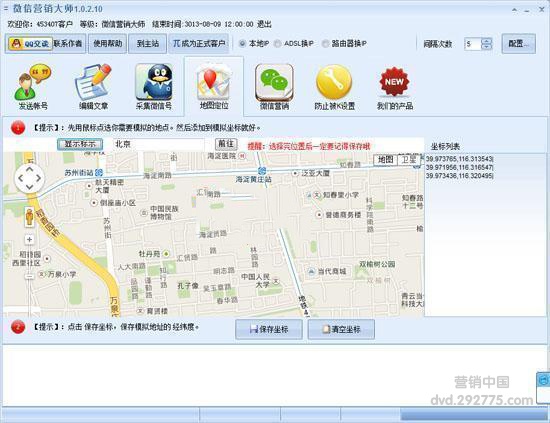Viewport: 550px width, 423px height.
Task: Click the 保存坐标 save coordinates button
Action: coord(269,329)
